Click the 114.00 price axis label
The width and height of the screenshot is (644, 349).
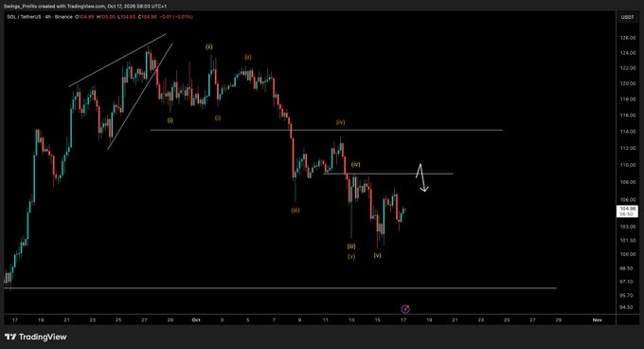628,132
